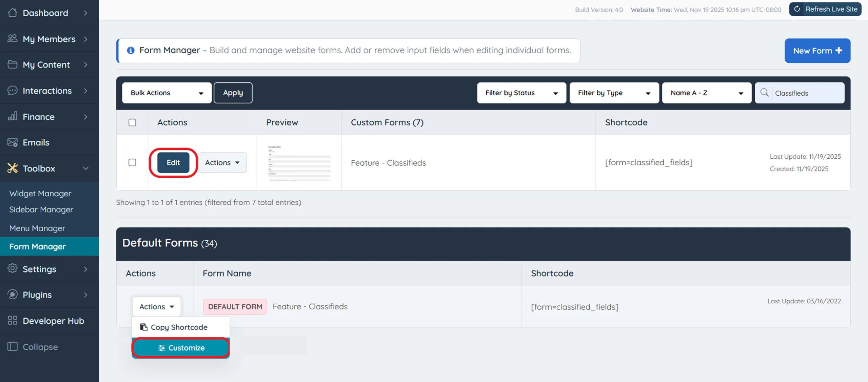Click the New Form button
The image size is (868, 382).
[817, 51]
